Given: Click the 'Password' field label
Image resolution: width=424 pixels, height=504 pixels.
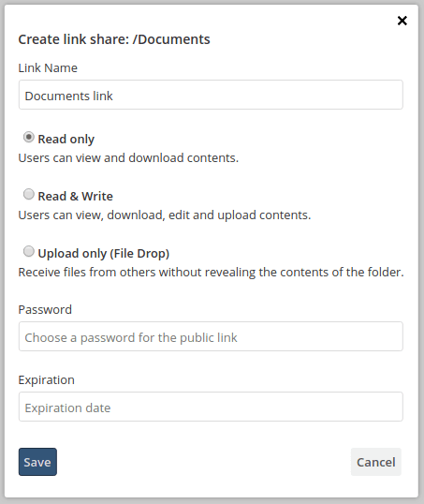Looking at the screenshot, I should [x=45, y=309].
